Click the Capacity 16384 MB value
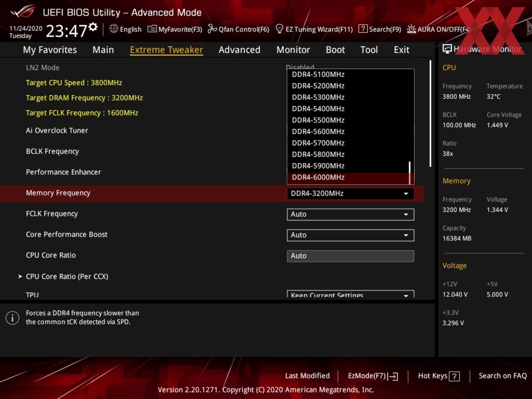This screenshot has height=399, width=532. (x=457, y=238)
